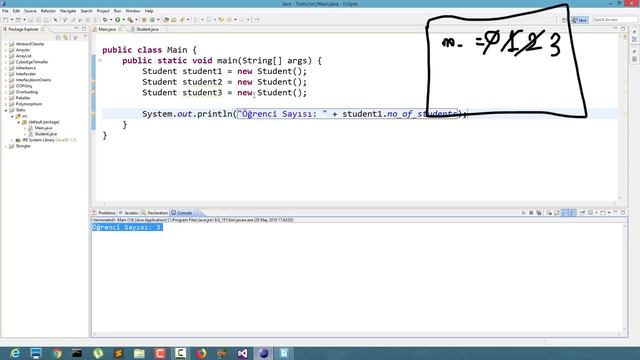This screenshot has width=640, height=360.
Task: Click the Collapse All icon in Package Explorer
Action: (58, 38)
